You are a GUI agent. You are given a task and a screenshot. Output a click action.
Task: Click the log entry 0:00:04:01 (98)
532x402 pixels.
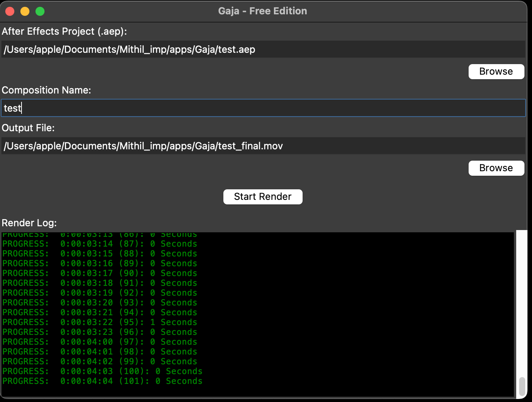(x=100, y=352)
